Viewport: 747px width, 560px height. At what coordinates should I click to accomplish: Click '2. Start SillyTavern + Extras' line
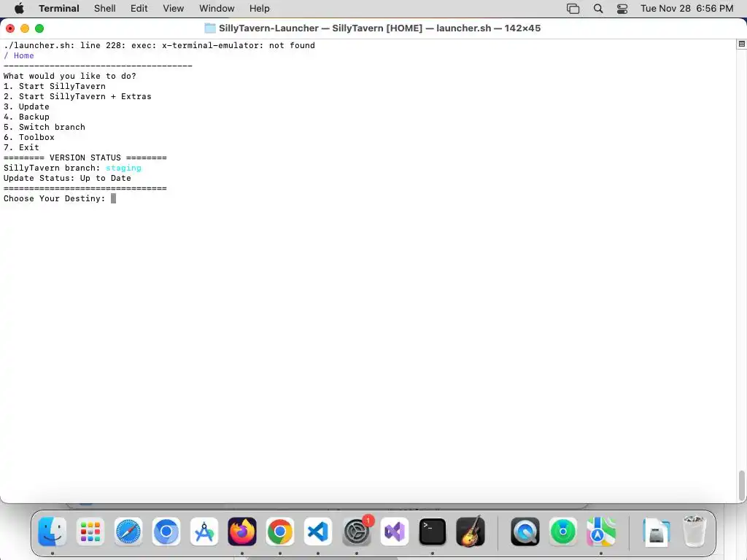tap(77, 96)
